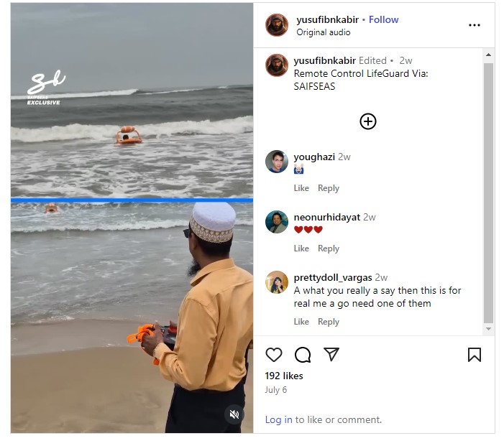Viewport: 504px width, 446px height.
Task: Save post with bookmark icon
Action: (475, 355)
